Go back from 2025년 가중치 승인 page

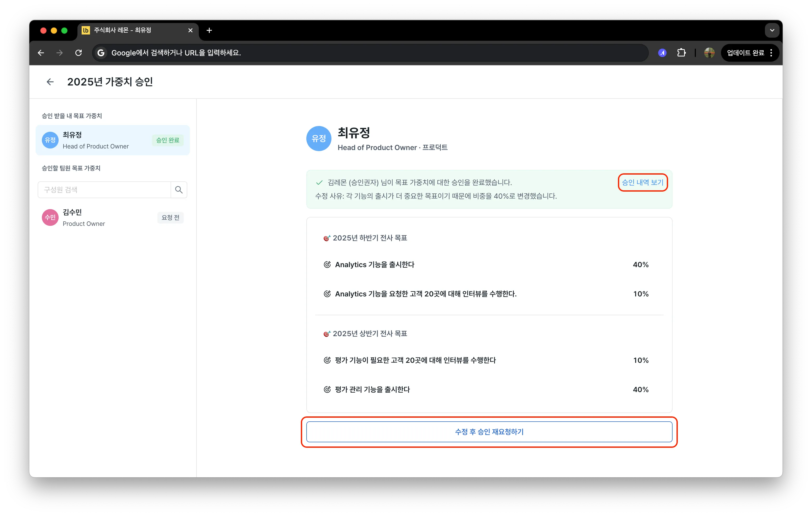[50, 82]
